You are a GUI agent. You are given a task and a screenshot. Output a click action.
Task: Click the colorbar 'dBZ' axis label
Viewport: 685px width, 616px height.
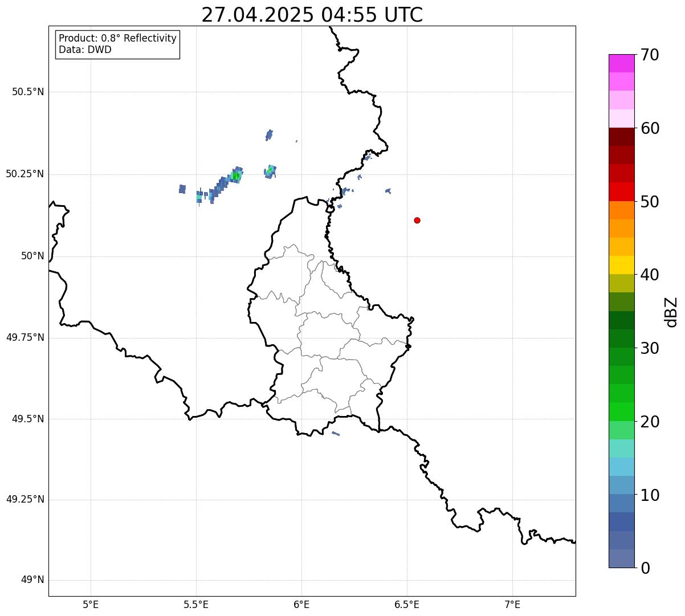pos(671,312)
